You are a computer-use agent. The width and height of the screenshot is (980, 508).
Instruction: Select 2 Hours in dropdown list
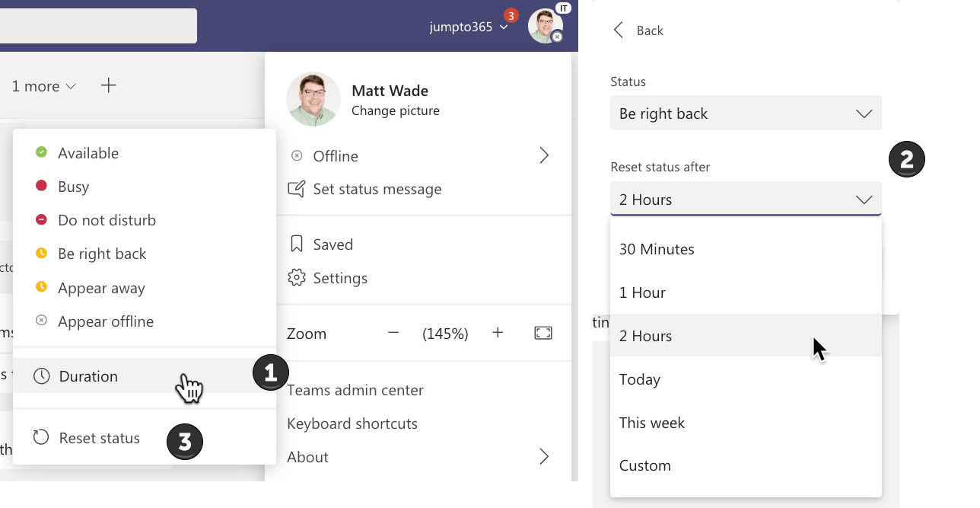746,336
